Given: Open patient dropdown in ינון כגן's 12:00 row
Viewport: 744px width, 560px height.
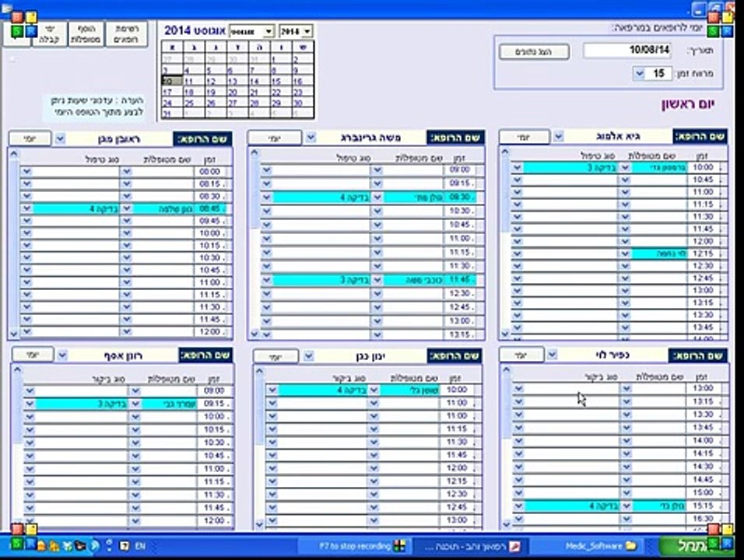Looking at the screenshot, I should point(374,468).
